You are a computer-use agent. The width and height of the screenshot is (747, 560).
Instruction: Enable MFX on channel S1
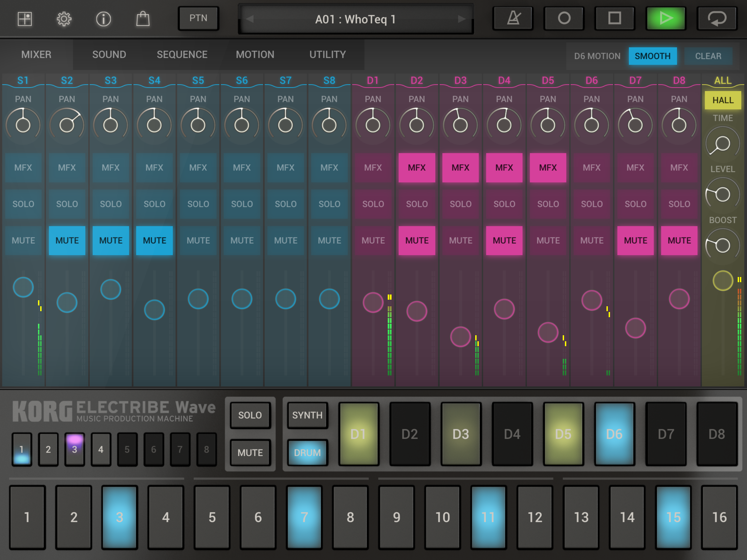pyautogui.click(x=23, y=168)
